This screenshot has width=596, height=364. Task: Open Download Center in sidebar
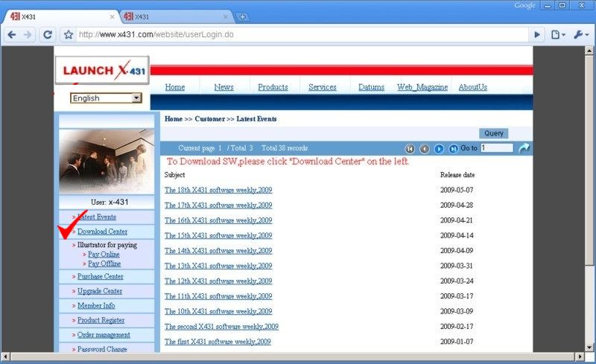[x=102, y=232]
